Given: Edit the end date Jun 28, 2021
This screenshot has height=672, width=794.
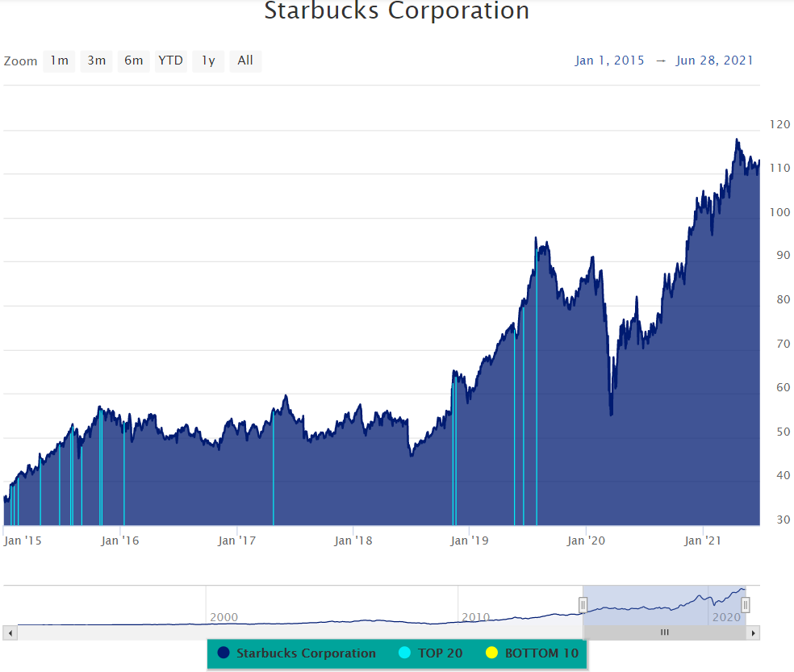Looking at the screenshot, I should tap(714, 61).
